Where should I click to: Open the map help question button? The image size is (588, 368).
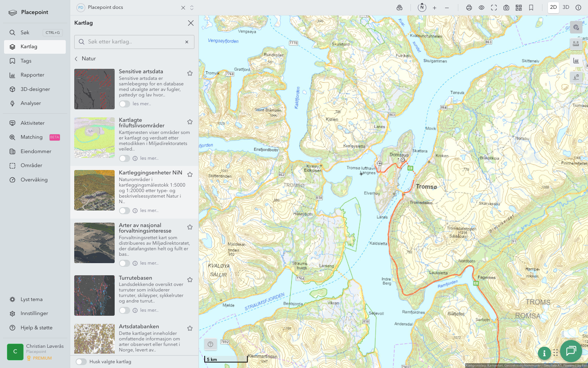pos(211,344)
